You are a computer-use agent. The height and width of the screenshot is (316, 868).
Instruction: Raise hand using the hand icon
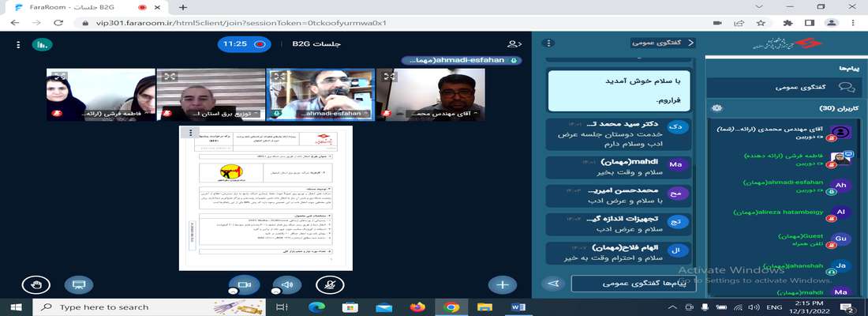coord(34,284)
